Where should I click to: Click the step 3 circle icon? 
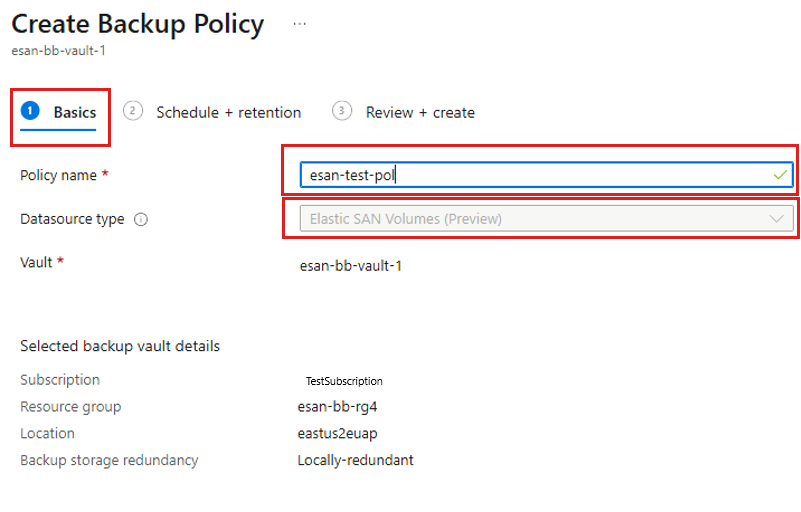(x=342, y=110)
